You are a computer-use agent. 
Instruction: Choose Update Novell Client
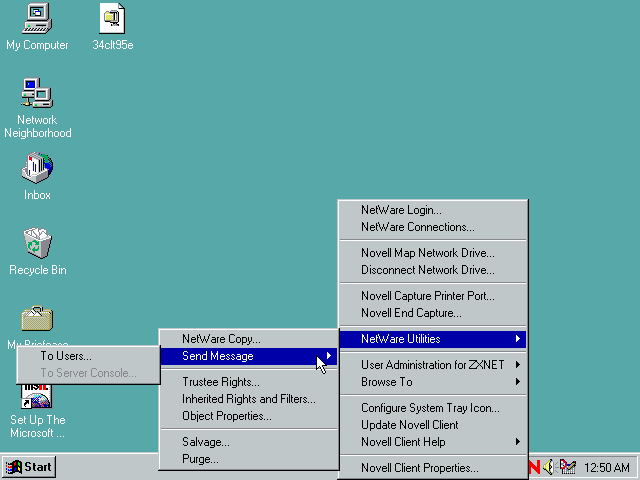pyautogui.click(x=433, y=425)
